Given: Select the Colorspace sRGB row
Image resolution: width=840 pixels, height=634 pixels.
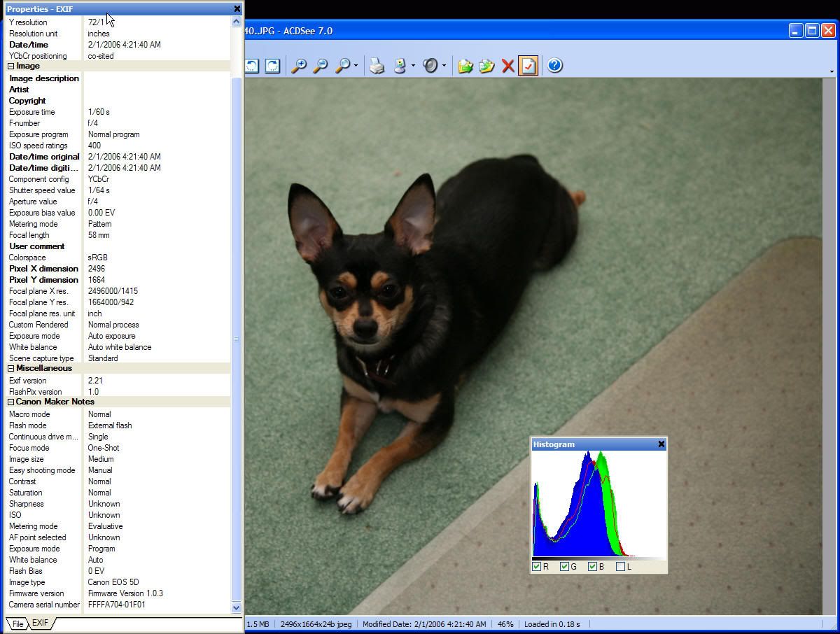Looking at the screenshot, I should coord(118,258).
